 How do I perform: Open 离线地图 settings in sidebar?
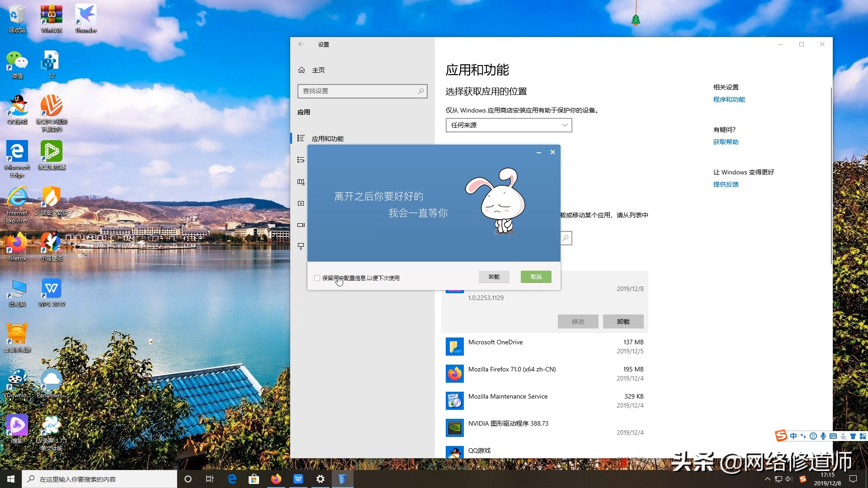click(x=301, y=182)
